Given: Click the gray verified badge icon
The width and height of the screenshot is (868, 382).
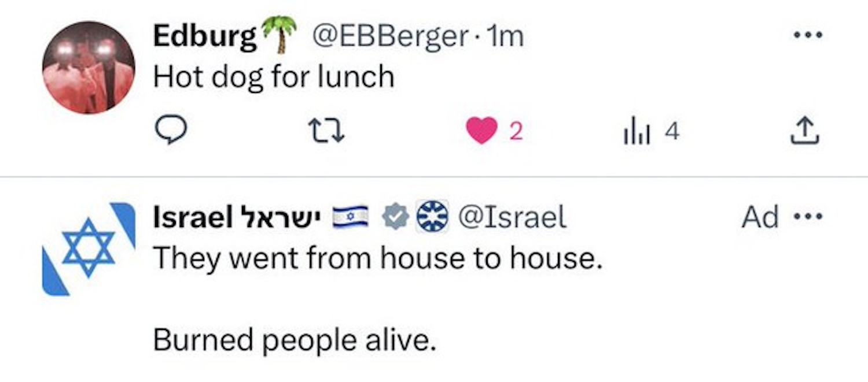Looking at the screenshot, I should tap(396, 218).
